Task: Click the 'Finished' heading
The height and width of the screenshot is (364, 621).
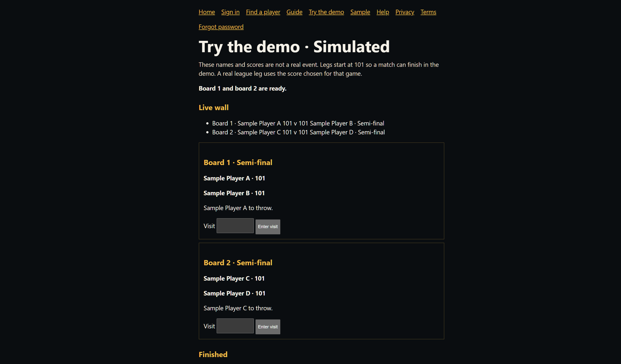Action: point(213,354)
